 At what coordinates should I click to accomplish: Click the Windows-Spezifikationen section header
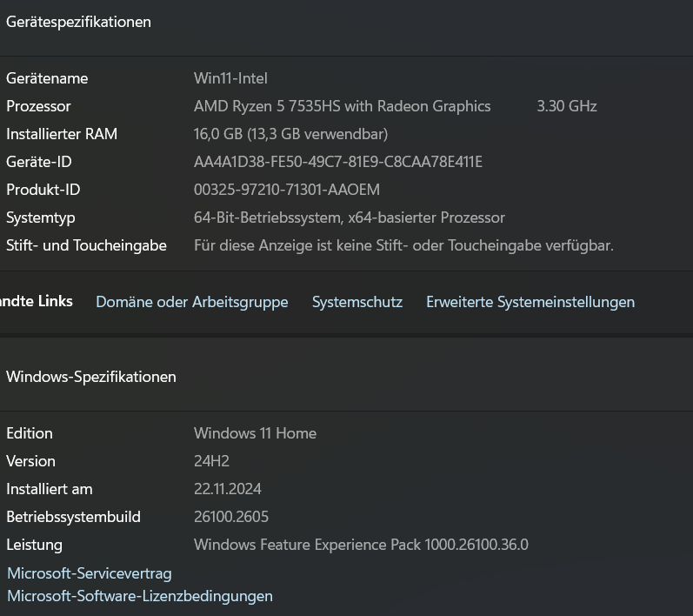click(91, 377)
